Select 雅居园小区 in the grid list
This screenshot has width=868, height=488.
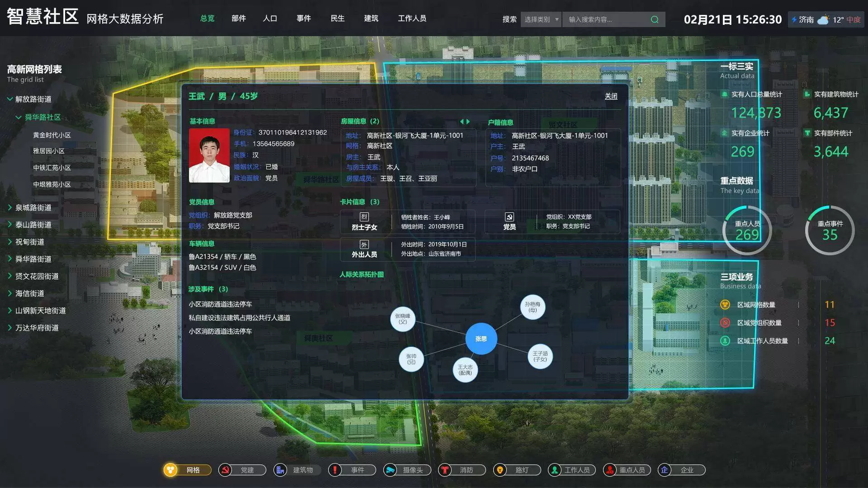(x=49, y=151)
